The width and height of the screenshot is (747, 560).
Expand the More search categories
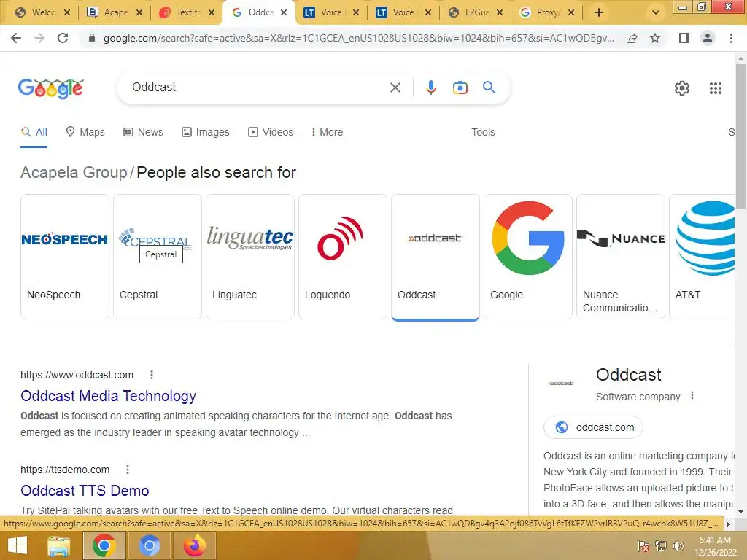coord(327,132)
